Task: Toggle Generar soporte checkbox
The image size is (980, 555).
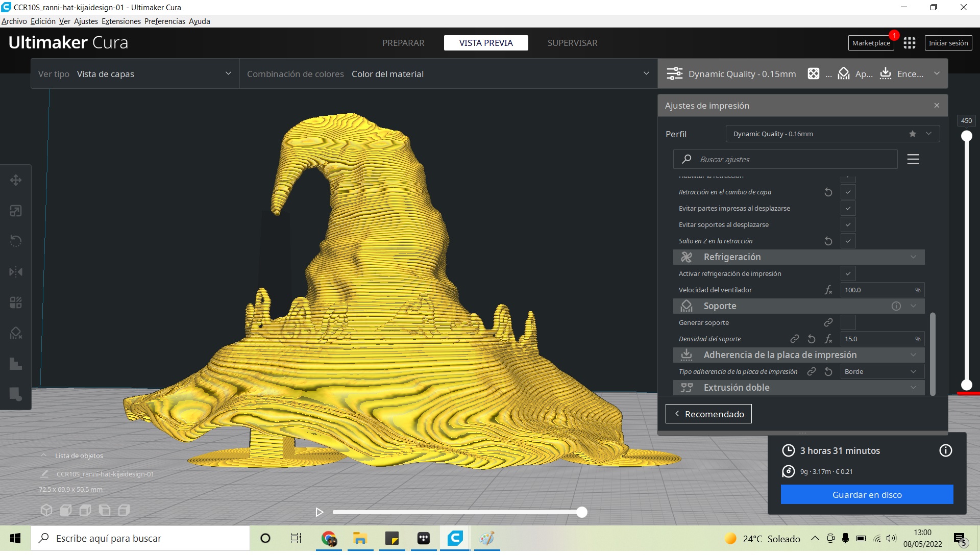Action: (x=848, y=322)
